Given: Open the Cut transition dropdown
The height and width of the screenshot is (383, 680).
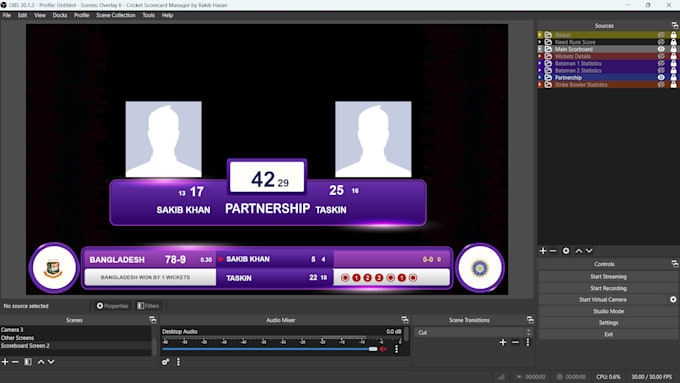Looking at the screenshot, I should [x=474, y=333].
